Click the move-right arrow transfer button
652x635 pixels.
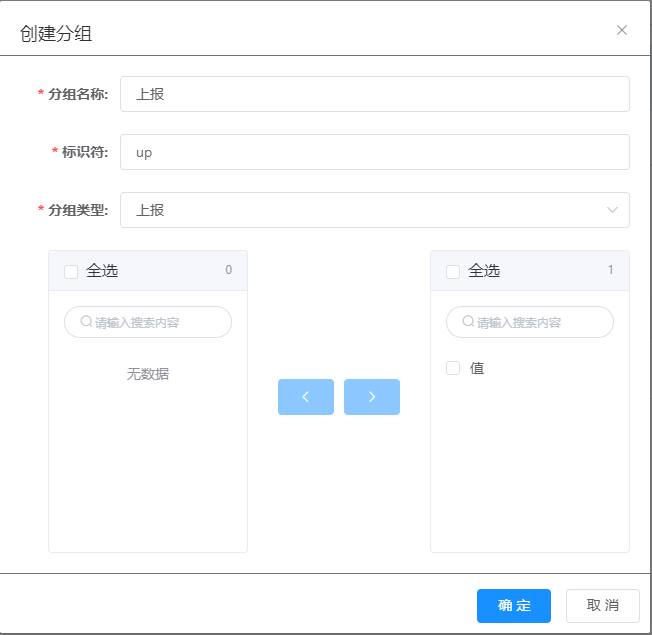372,397
